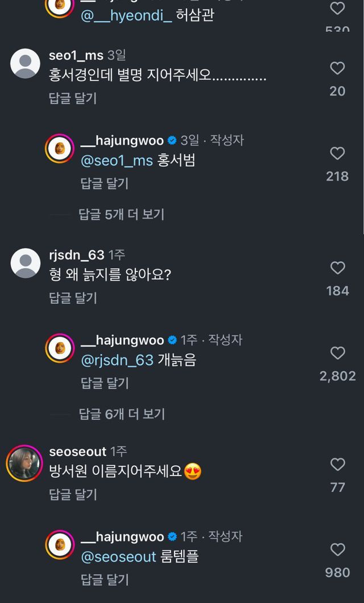
Task: Tap heart on reply with 980 likes
Action: coord(337,549)
